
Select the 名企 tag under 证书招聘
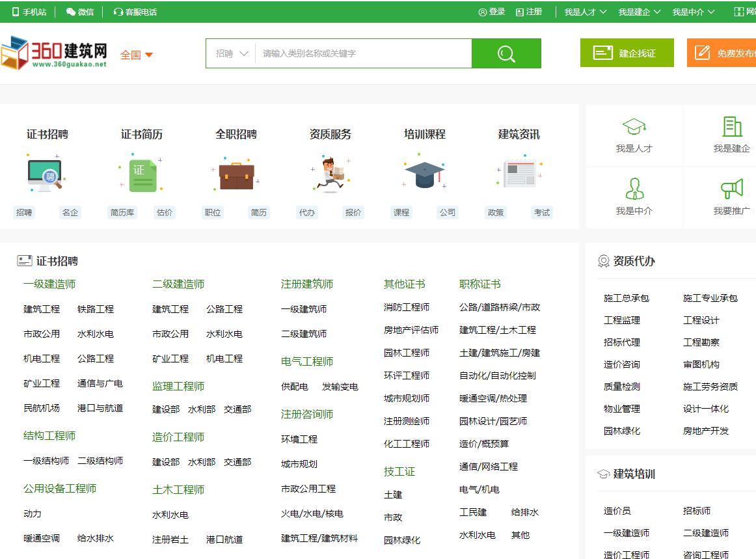pyautogui.click(x=70, y=212)
